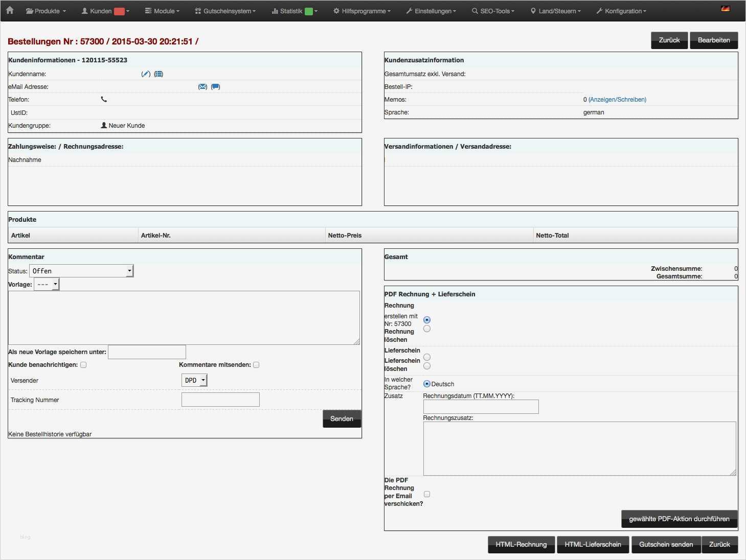Open the Versender dropdown showing DPD
Image resolution: width=746 pixels, height=560 pixels.
click(x=194, y=380)
